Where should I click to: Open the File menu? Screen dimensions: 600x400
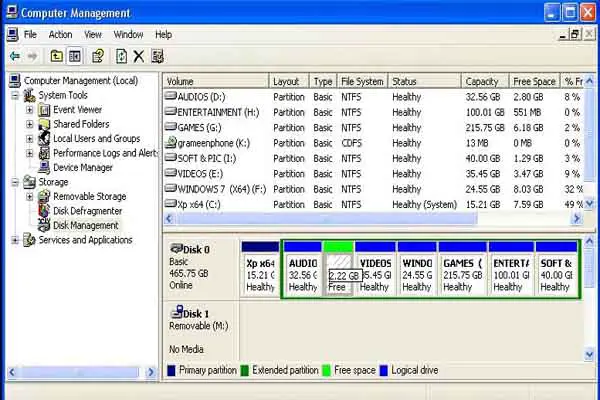click(x=30, y=35)
